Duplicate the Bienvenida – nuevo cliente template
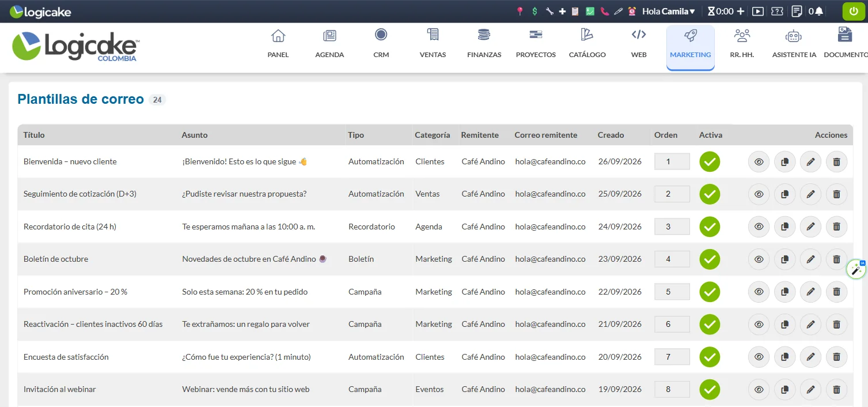868x407 pixels. [x=784, y=162]
